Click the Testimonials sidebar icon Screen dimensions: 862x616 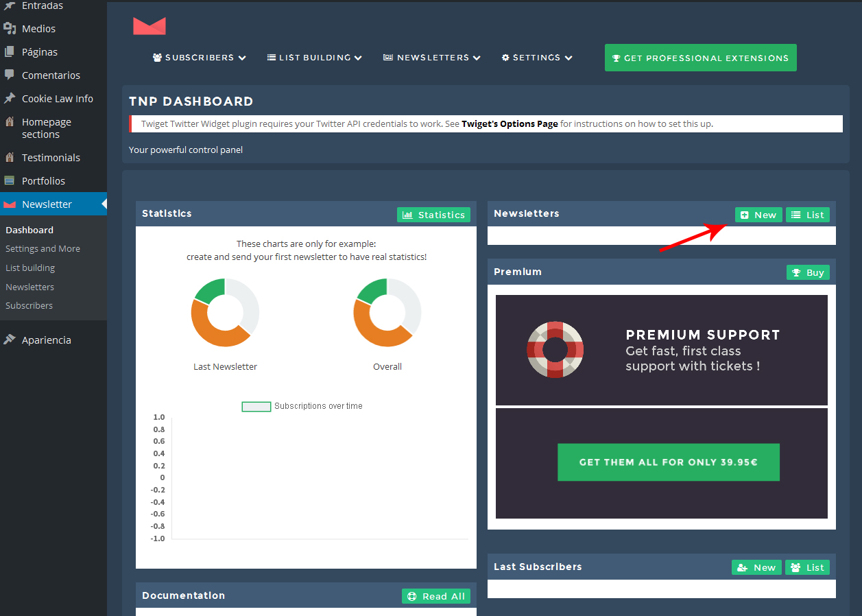[x=10, y=158]
